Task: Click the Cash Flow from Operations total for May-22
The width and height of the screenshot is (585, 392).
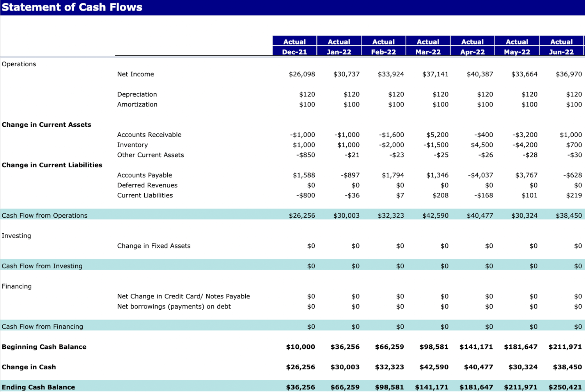Action: [x=524, y=215]
